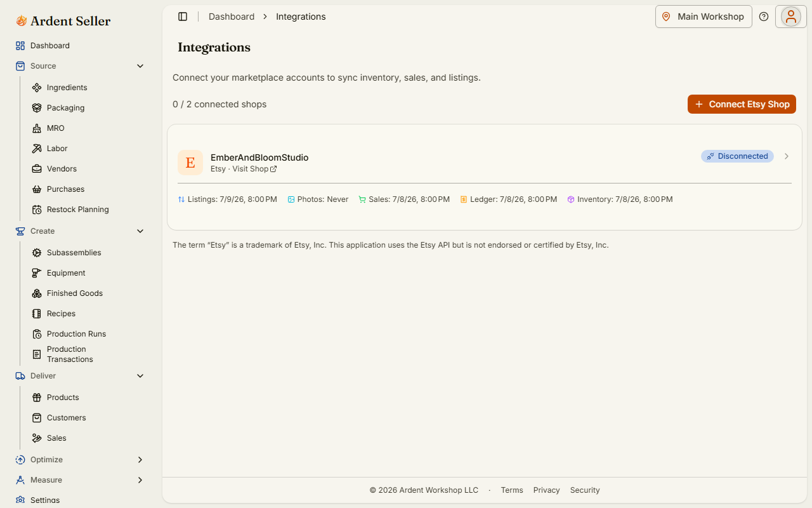Viewport: 812px width, 508px height.
Task: Click the Etsy E shop logo
Action: (190, 163)
